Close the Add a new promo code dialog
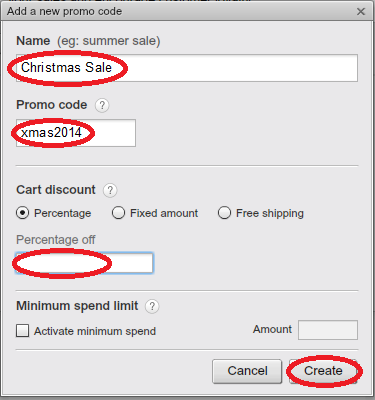The image size is (375, 400). point(361,12)
